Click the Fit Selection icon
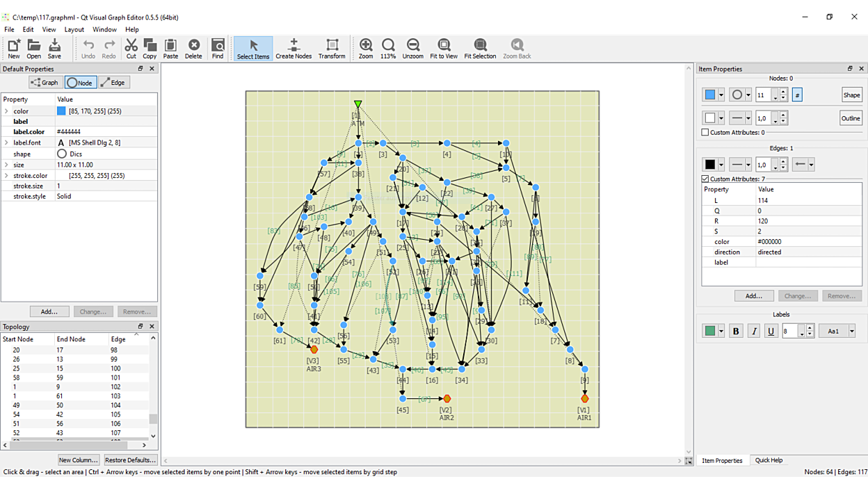868x488 pixels. [480, 49]
